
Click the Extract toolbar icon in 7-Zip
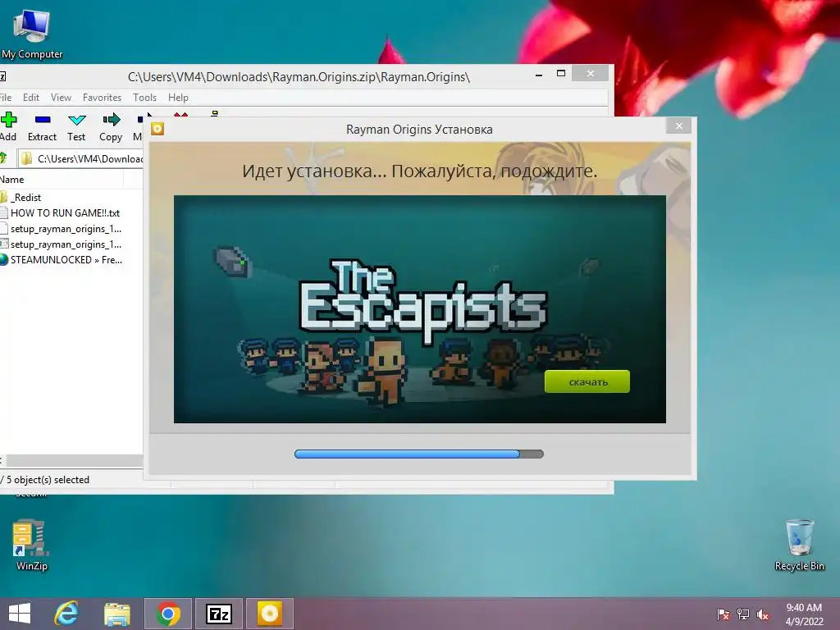(42, 127)
